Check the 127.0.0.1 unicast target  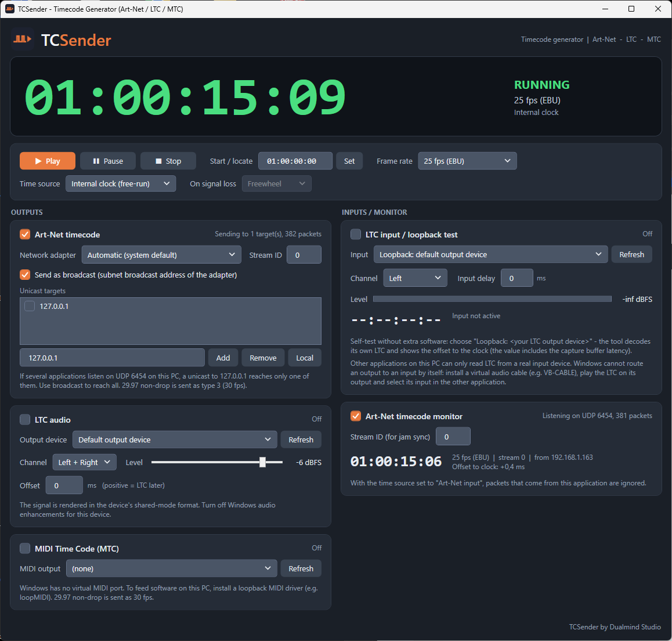(30, 306)
